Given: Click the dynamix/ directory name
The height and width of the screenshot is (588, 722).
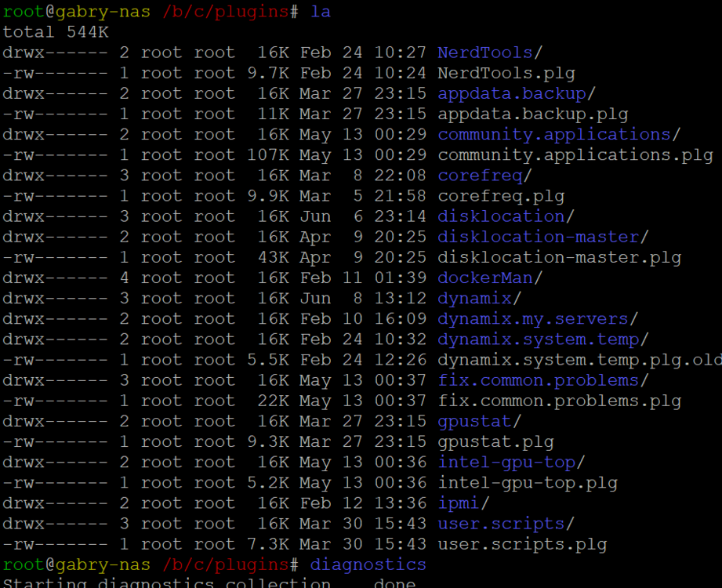Looking at the screenshot, I should [x=479, y=299].
